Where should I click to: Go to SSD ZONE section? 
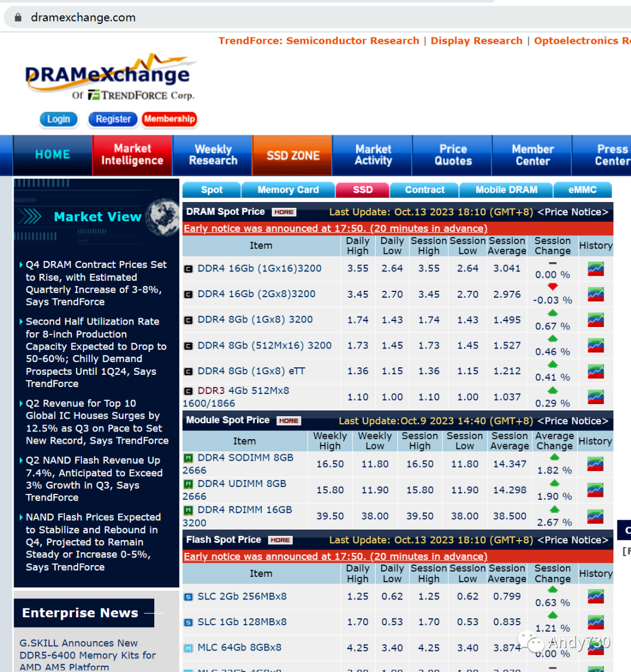click(293, 155)
